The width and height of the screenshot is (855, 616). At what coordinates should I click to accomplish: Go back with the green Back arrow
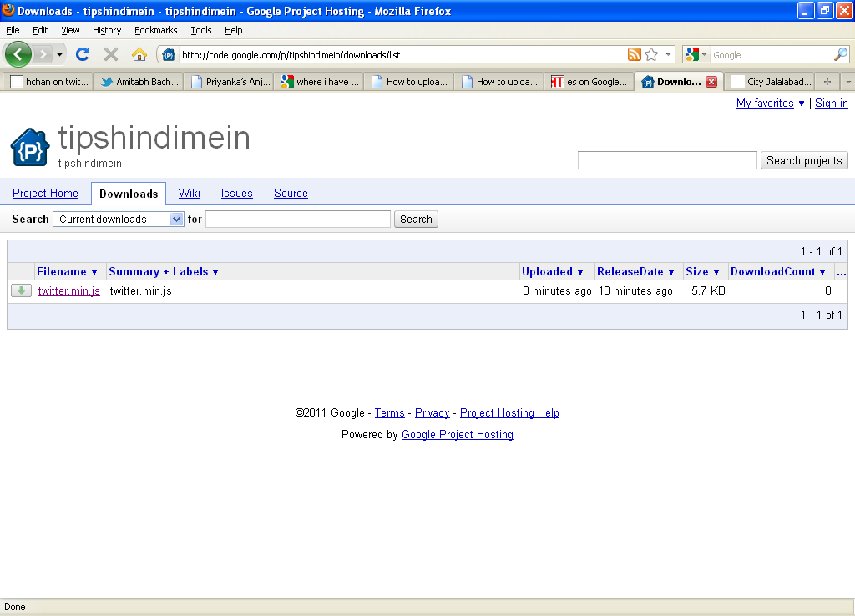(18, 54)
